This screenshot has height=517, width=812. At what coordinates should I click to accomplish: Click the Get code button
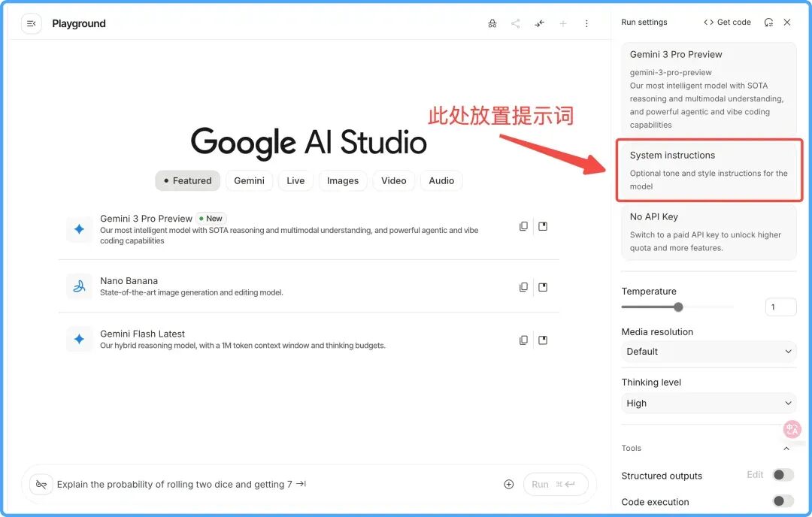[x=727, y=23]
